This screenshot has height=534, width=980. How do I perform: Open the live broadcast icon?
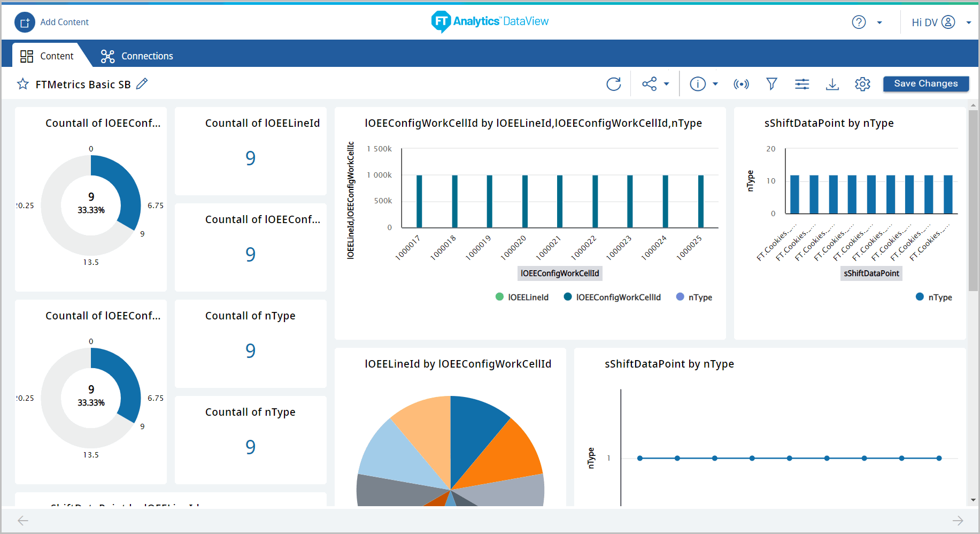(741, 84)
